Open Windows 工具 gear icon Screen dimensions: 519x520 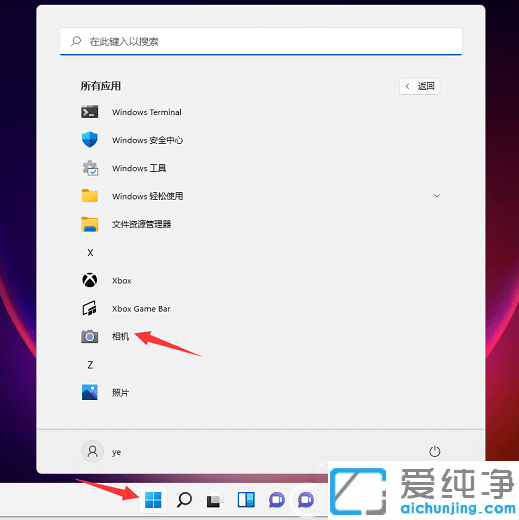90,168
